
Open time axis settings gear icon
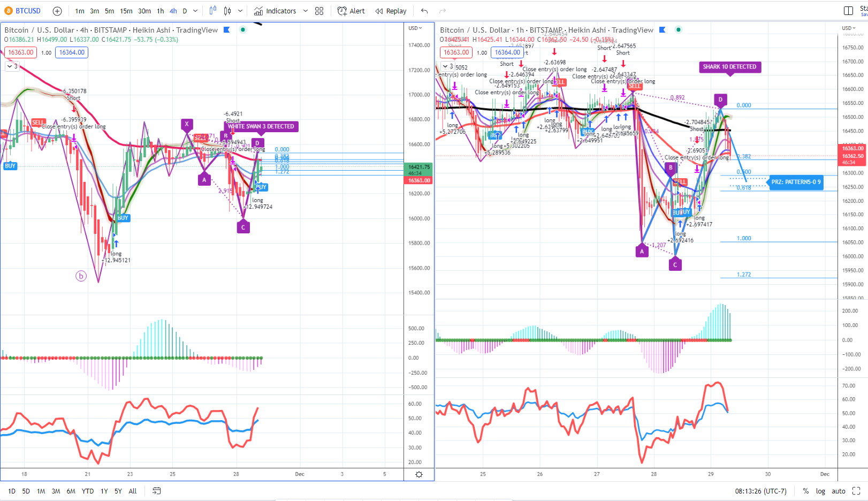coord(419,475)
